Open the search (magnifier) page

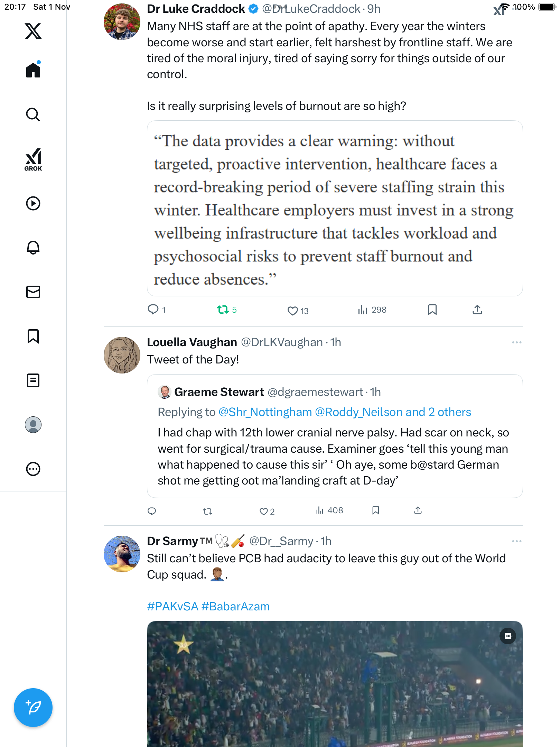coord(33,114)
